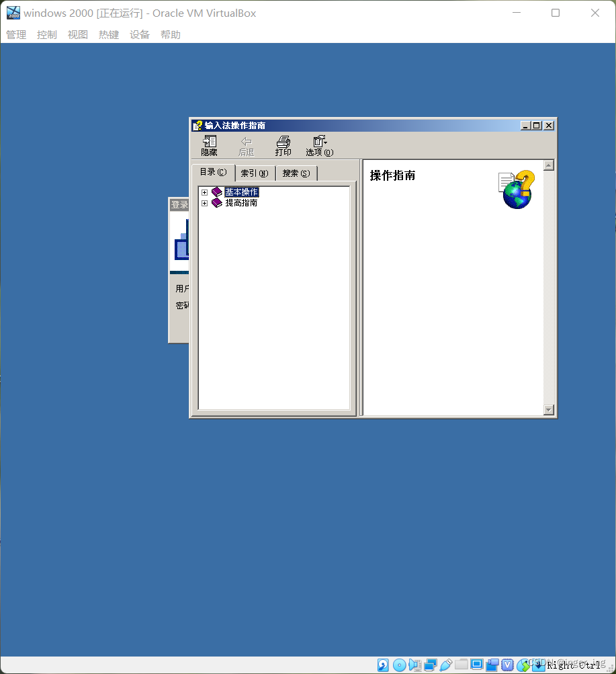The width and height of the screenshot is (616, 674).
Task: Minimize the 输入法操作指南 window
Action: point(525,126)
